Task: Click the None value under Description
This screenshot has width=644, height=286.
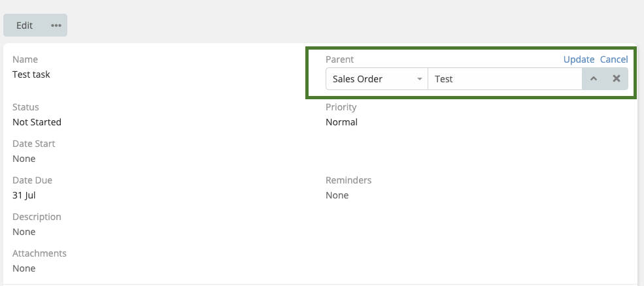Action: (x=24, y=232)
